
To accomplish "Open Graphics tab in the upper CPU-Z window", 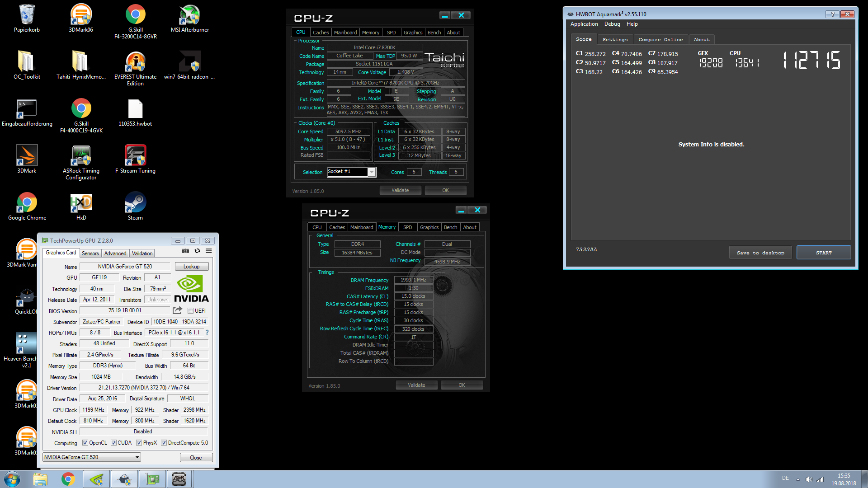I will point(413,33).
